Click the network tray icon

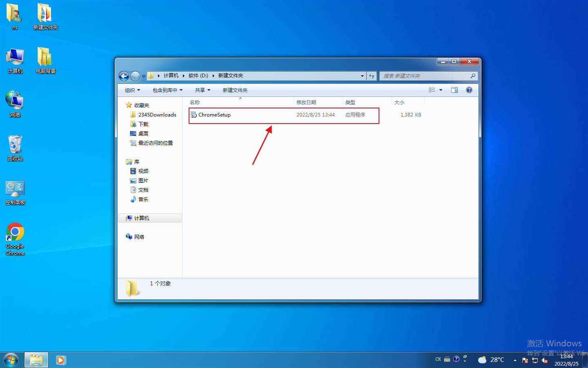535,360
